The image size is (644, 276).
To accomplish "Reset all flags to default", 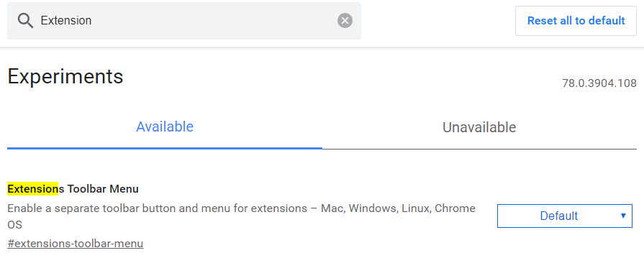I will (576, 21).
